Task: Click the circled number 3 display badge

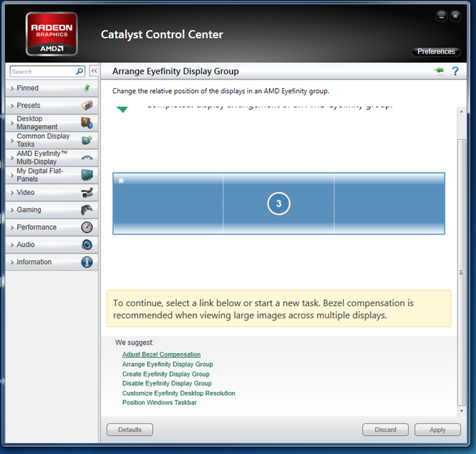Action: (x=278, y=204)
